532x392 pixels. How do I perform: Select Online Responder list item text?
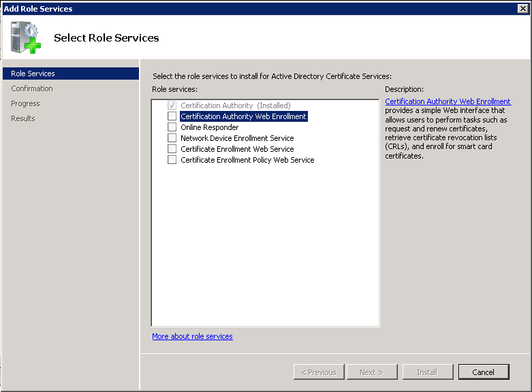tap(209, 127)
